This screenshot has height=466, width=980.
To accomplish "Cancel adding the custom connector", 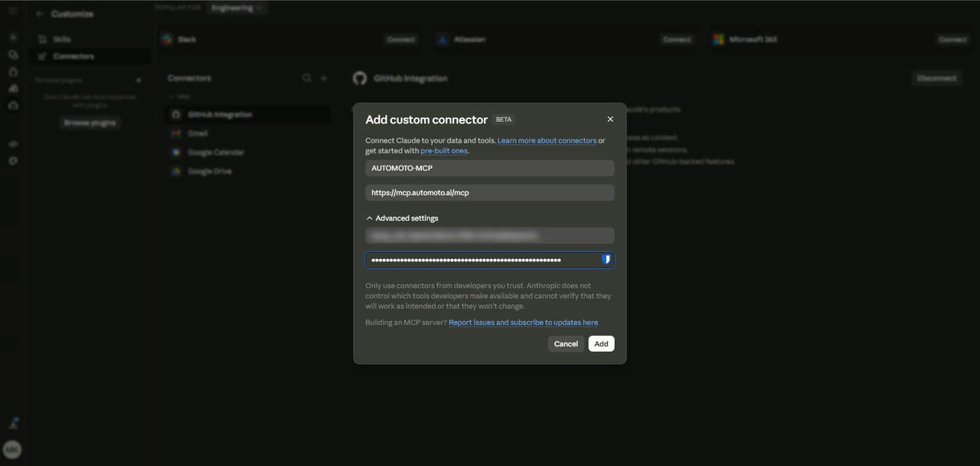I will [x=566, y=344].
